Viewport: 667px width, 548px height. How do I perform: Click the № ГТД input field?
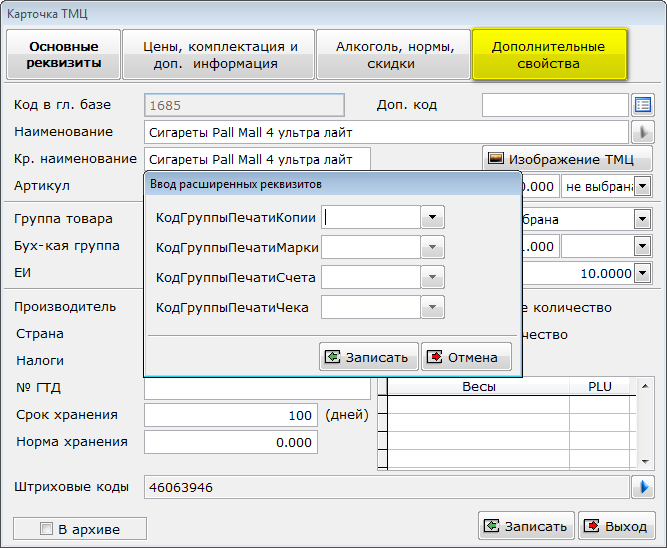coord(257,388)
